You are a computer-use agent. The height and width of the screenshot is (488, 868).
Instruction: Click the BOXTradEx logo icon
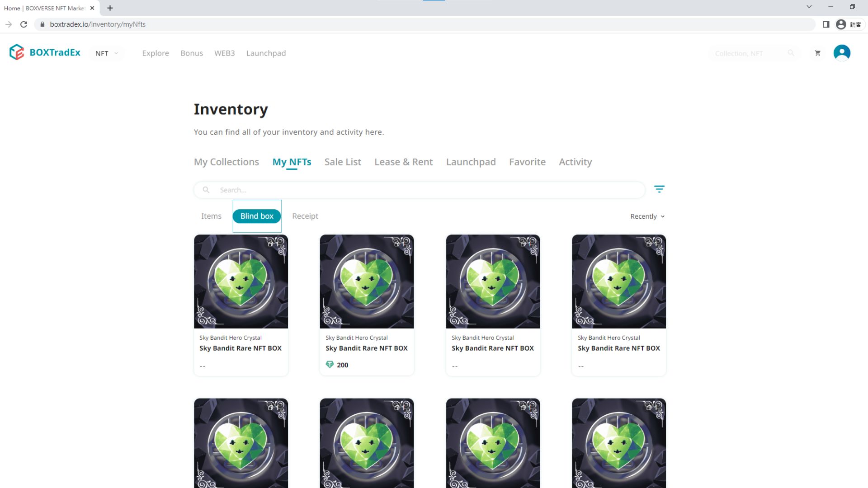(x=17, y=52)
